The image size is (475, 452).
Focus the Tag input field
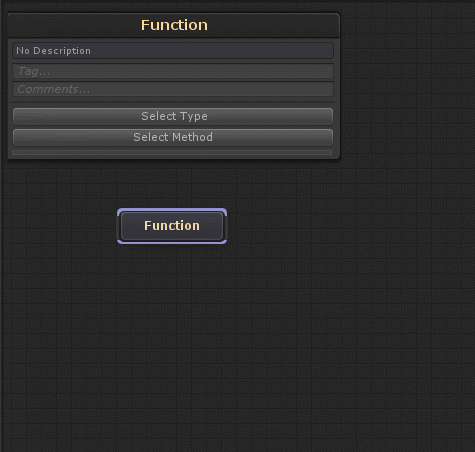pyautogui.click(x=173, y=71)
